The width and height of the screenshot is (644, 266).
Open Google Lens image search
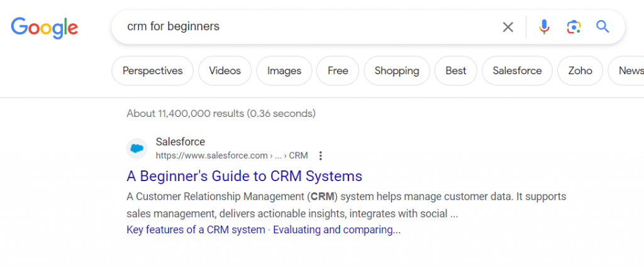point(573,27)
